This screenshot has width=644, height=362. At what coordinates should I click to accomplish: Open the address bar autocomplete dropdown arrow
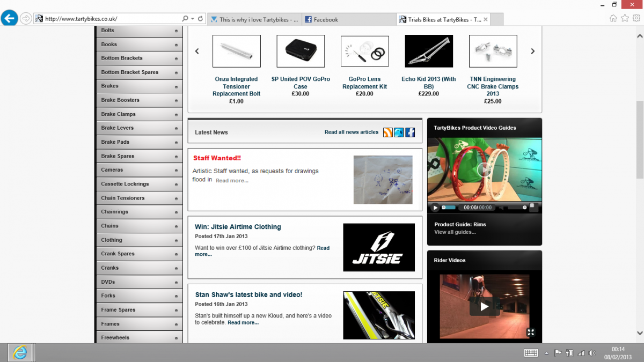[193, 19]
